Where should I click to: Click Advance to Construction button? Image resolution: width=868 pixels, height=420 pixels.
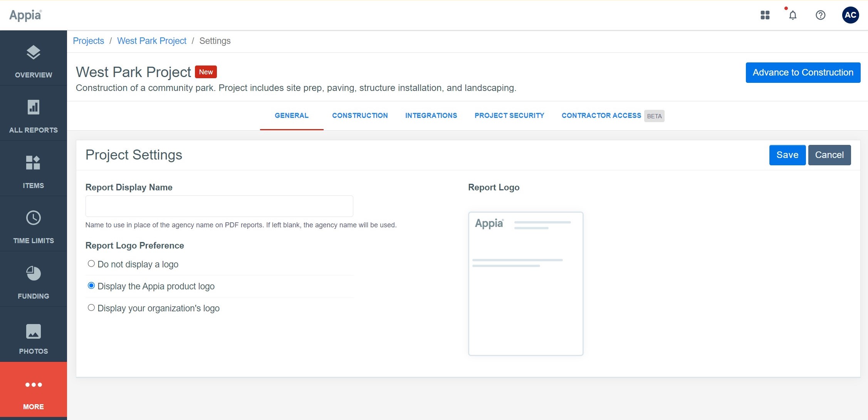tap(803, 72)
